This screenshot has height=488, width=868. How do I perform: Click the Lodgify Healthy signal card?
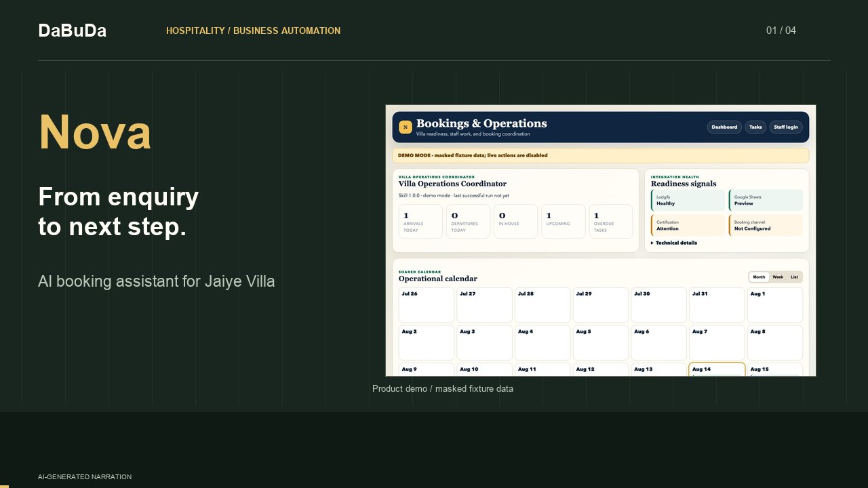[688, 201]
